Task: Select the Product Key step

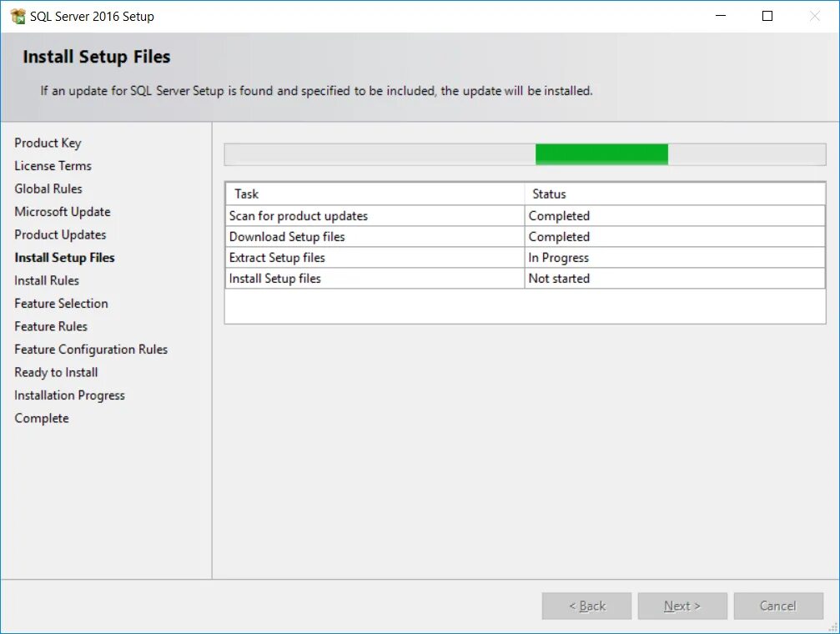Action: [48, 143]
